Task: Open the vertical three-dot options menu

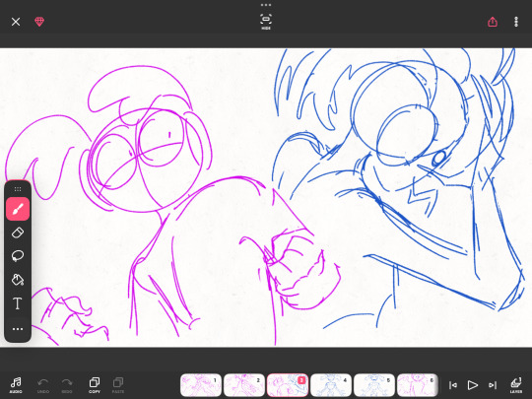Action: (x=516, y=22)
